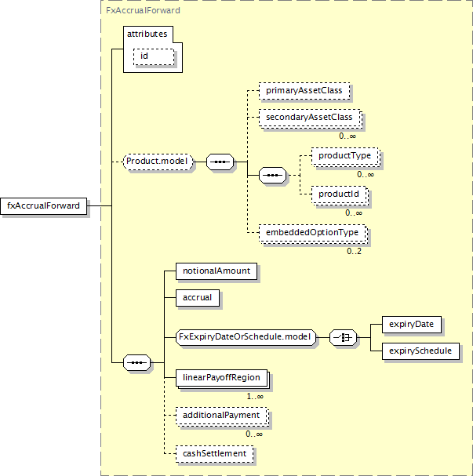
Task: Click the FxAccrualForward type label
Action: click(x=143, y=11)
